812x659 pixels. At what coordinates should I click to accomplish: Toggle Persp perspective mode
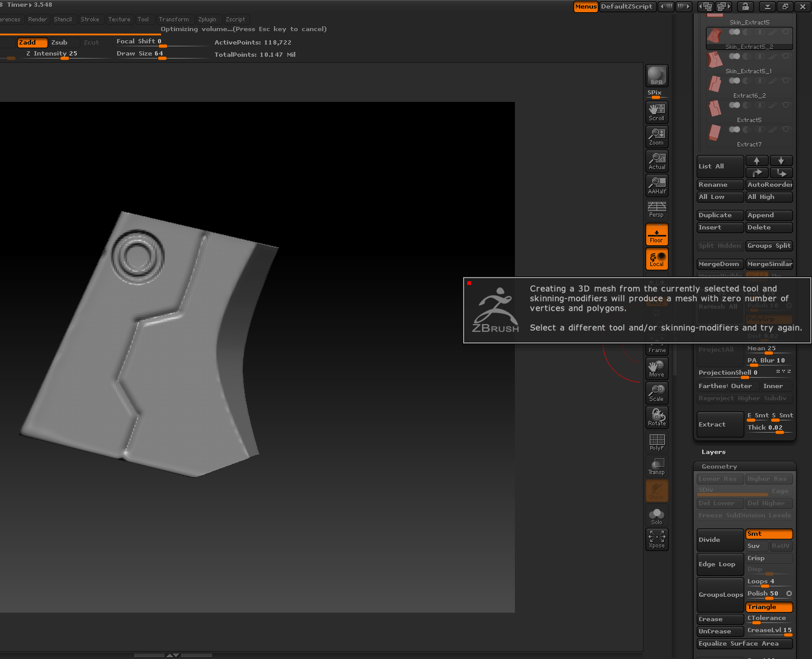[656, 209]
